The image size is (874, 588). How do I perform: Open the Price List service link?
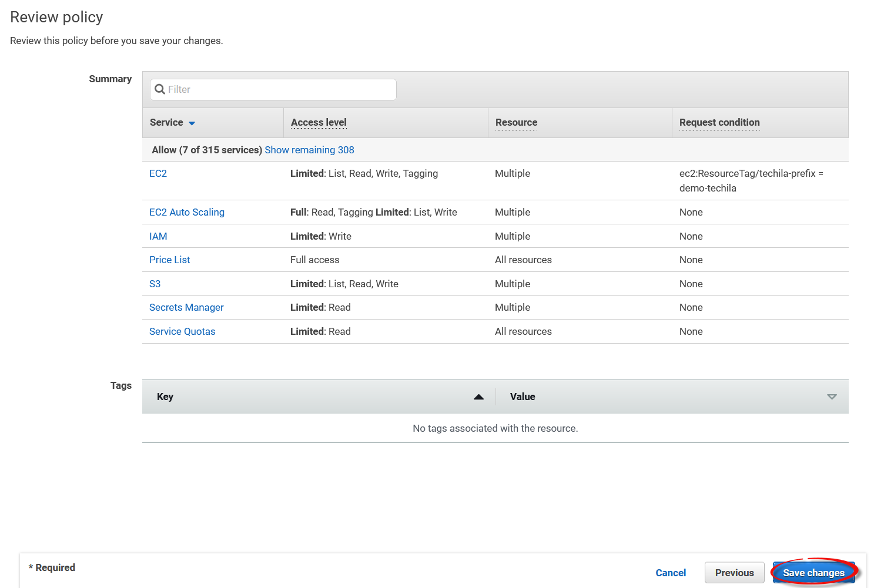[169, 260]
